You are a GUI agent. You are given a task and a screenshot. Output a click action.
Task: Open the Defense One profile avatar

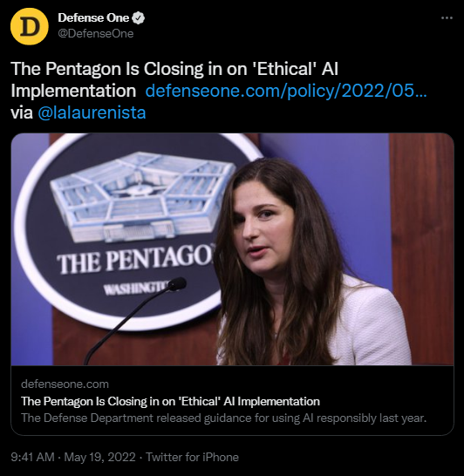click(30, 26)
